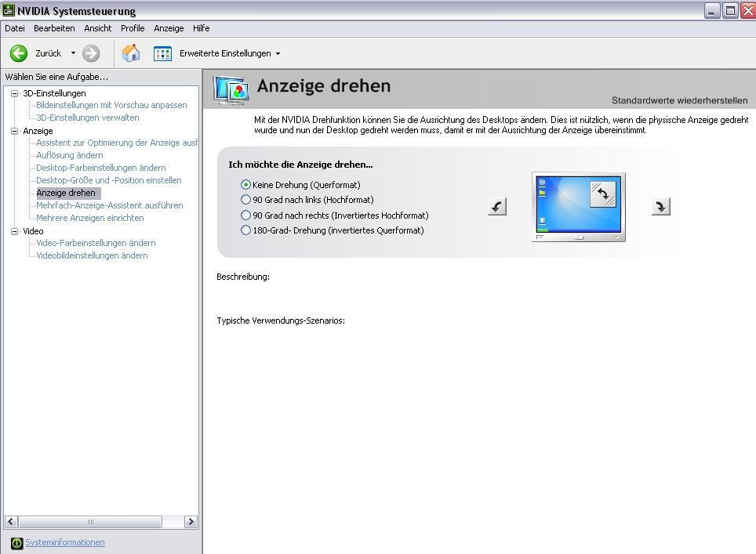The width and height of the screenshot is (756, 554).
Task: Open the Datei menu
Action: pos(15,28)
